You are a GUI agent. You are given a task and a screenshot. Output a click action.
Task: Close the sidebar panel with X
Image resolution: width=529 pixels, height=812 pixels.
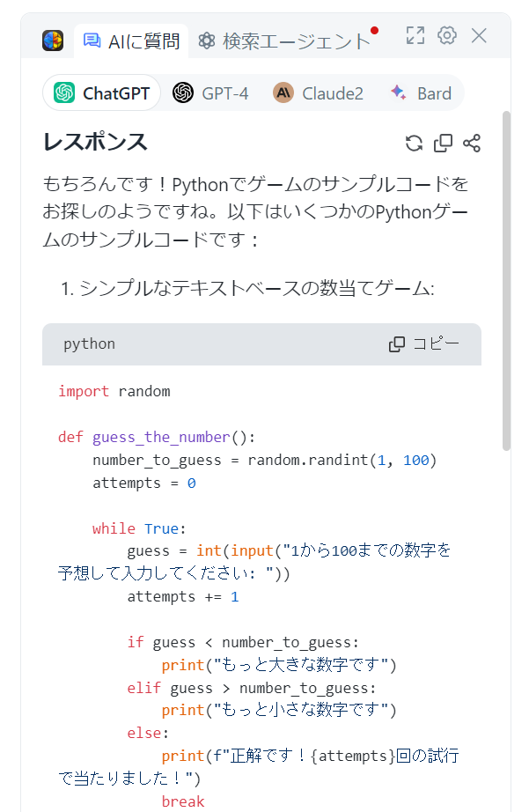(479, 36)
